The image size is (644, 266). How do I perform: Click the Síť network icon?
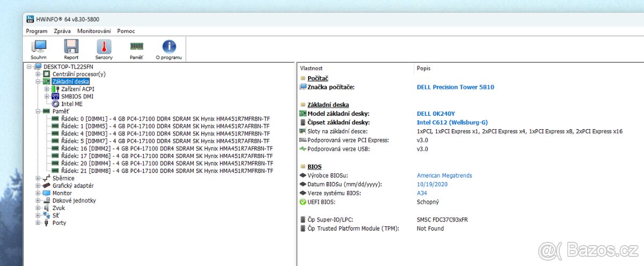pos(47,215)
